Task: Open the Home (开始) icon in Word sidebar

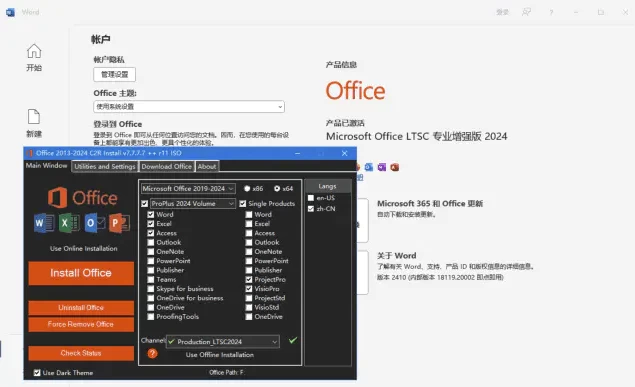Action: point(34,51)
